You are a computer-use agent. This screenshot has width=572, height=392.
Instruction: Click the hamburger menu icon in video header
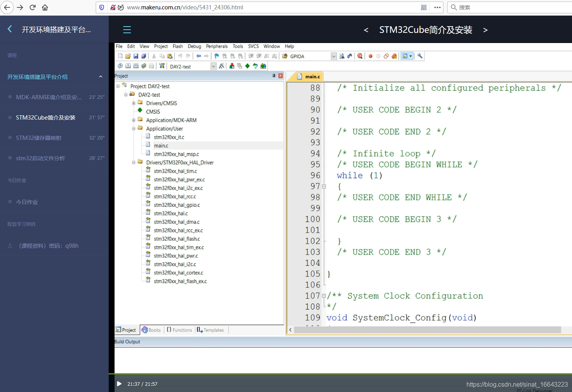click(127, 30)
